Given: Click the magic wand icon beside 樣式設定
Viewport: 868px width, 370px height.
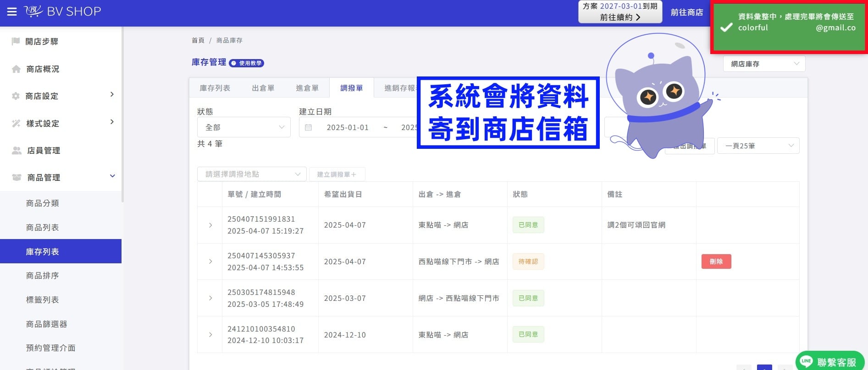Looking at the screenshot, I should [16, 123].
